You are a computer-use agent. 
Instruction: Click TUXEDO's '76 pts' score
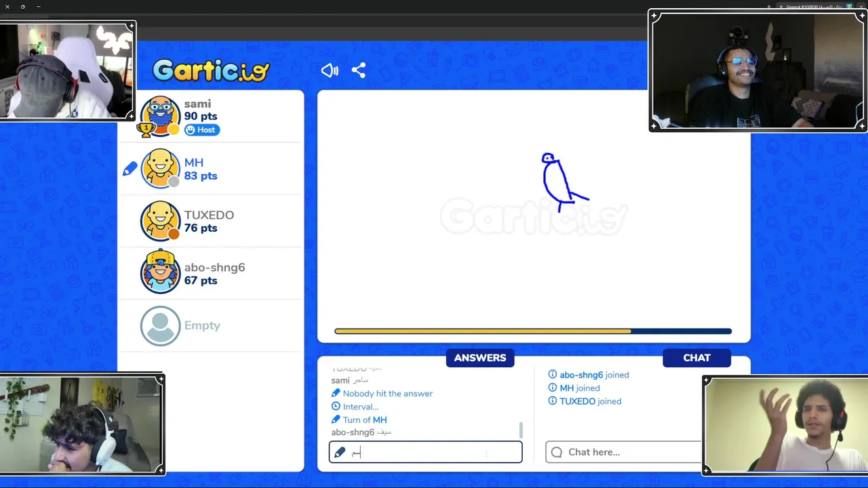(x=201, y=228)
